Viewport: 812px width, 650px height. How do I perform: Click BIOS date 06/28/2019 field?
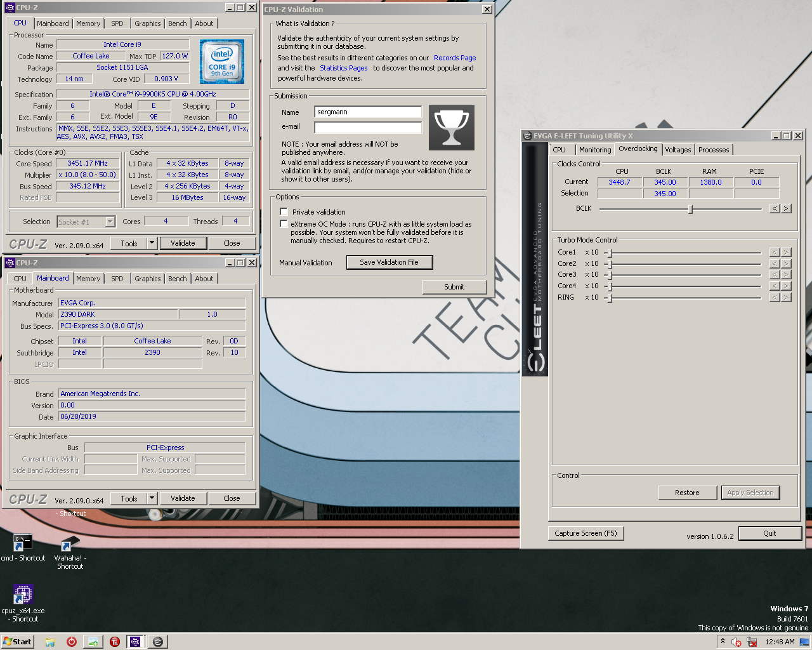click(x=152, y=416)
